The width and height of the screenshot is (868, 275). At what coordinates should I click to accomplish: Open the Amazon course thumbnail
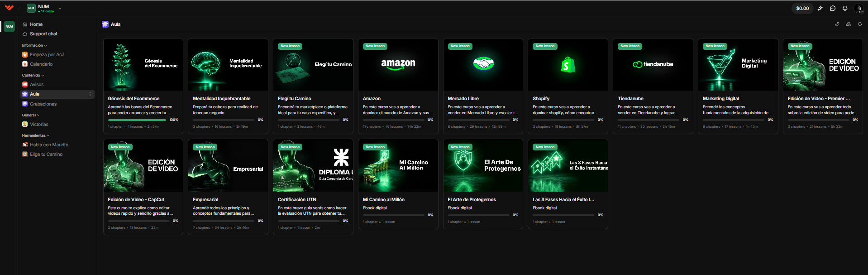pos(398,64)
